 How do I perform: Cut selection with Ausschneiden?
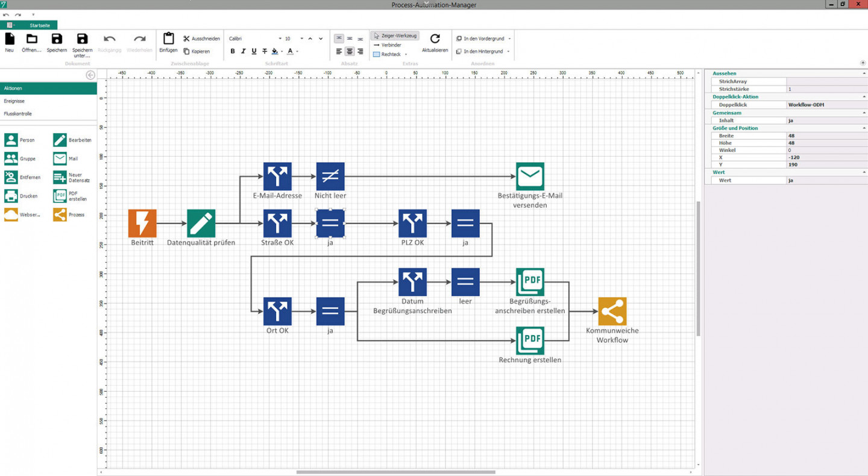tap(202, 39)
